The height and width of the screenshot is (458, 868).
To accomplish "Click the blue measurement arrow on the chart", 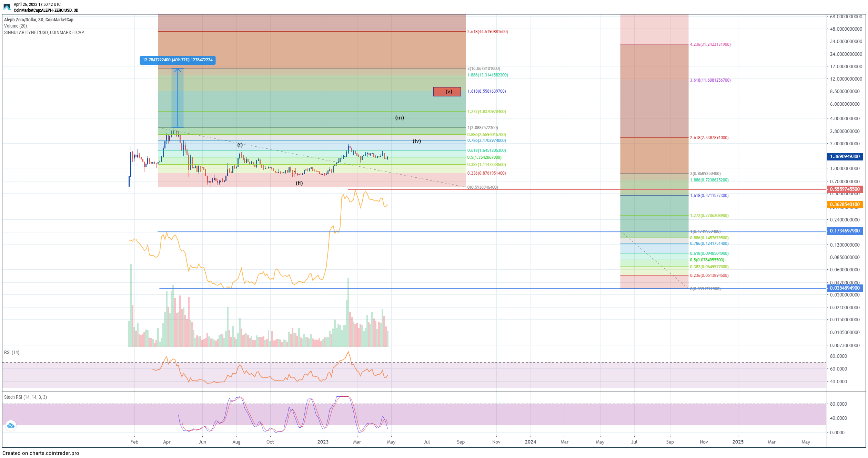I will 178,98.
